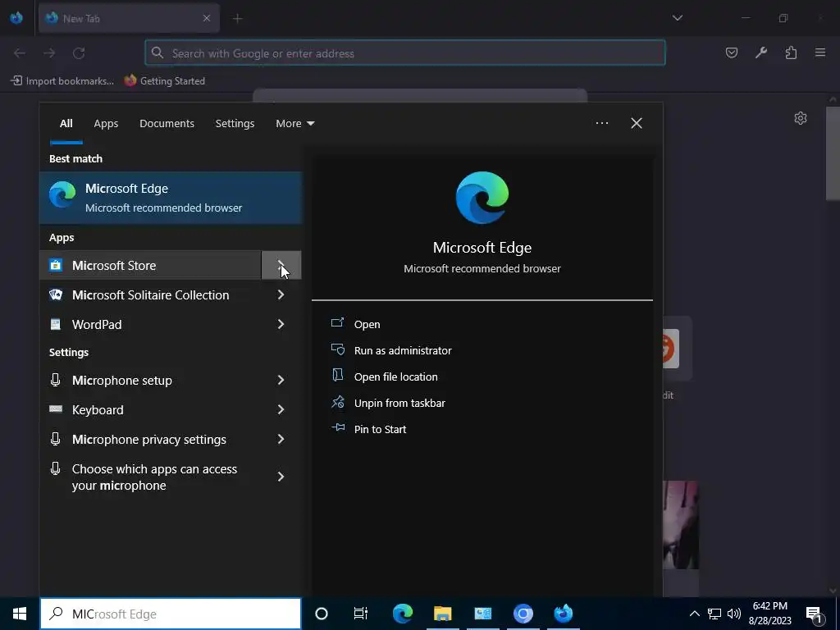Open Import bookmarks link
The height and width of the screenshot is (630, 840).
(x=62, y=81)
